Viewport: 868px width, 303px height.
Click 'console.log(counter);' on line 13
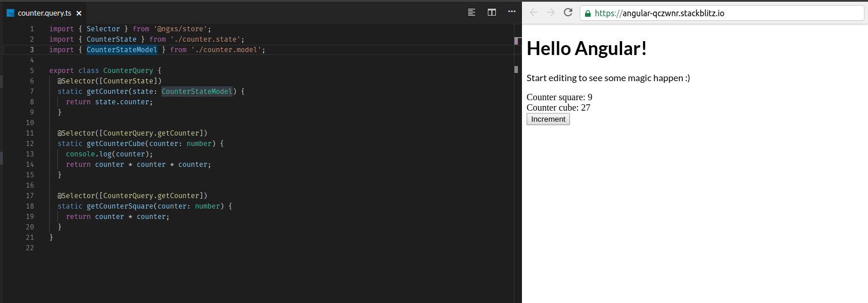pyautogui.click(x=109, y=154)
